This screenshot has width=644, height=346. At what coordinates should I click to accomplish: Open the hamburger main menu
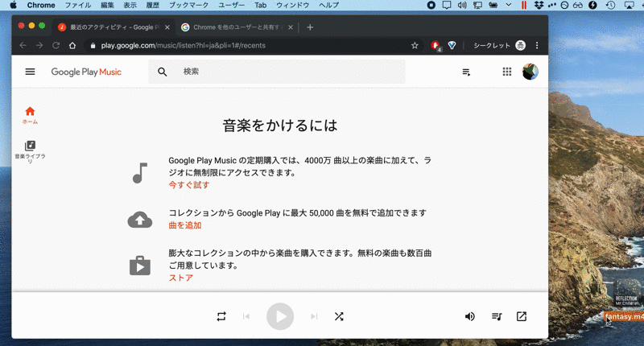coord(30,72)
